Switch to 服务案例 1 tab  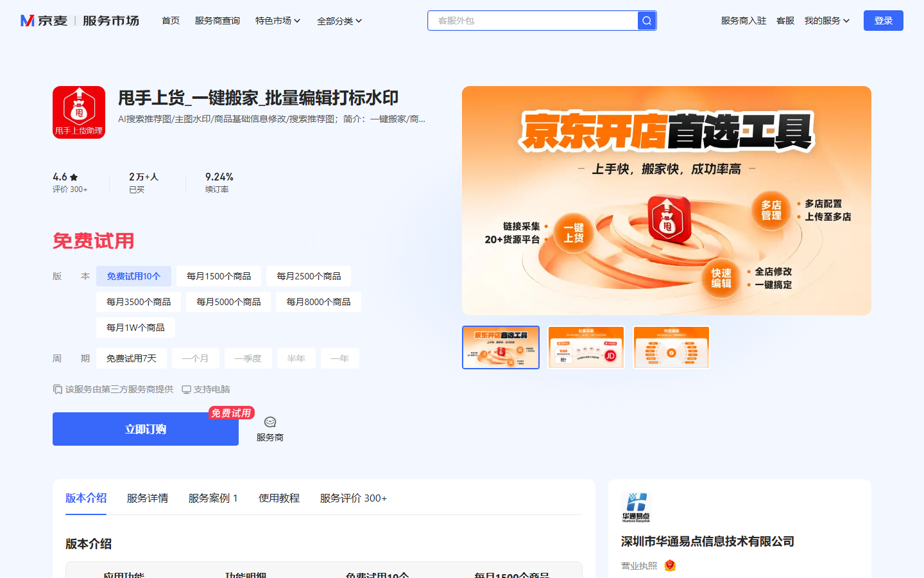point(213,498)
